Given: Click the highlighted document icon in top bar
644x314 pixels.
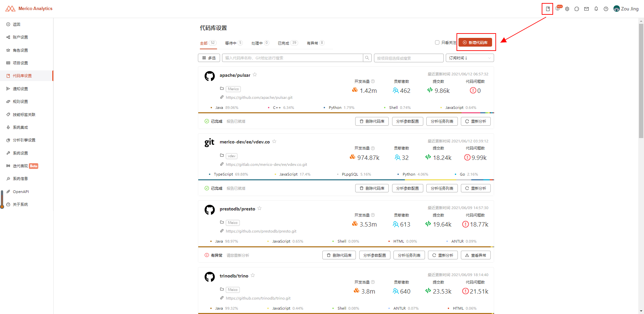Looking at the screenshot, I should [x=548, y=9].
